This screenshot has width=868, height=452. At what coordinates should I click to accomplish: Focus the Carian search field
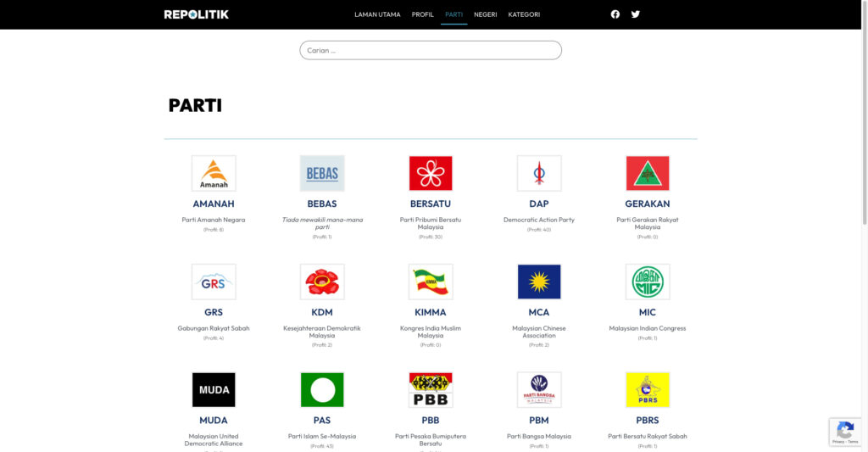[x=431, y=51]
